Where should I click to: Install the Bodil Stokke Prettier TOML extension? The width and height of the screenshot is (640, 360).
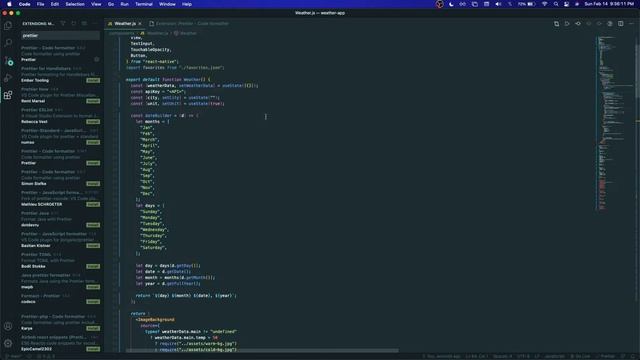(x=93, y=267)
